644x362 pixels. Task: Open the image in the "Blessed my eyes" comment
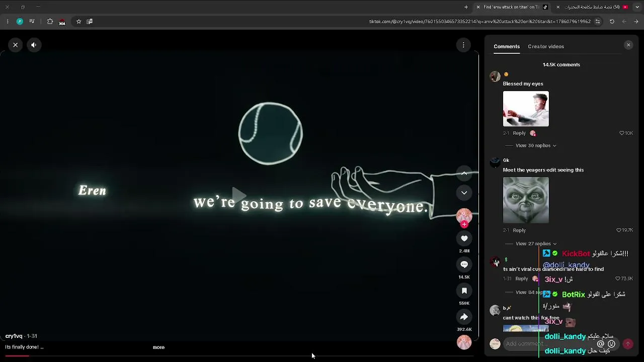[x=526, y=109]
